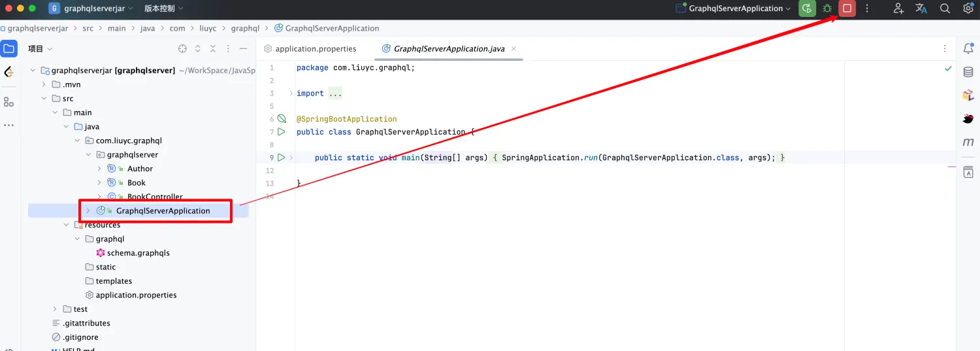Viewport: 980px width, 351px height.
Task: Open more run actions vertical dots menu
Action: 867,8
